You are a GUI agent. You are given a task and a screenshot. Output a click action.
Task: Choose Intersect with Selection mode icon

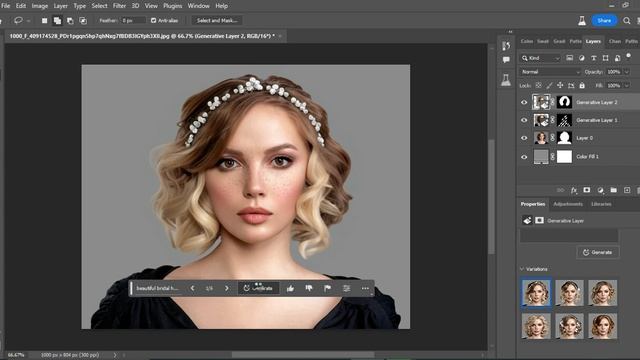point(83,20)
